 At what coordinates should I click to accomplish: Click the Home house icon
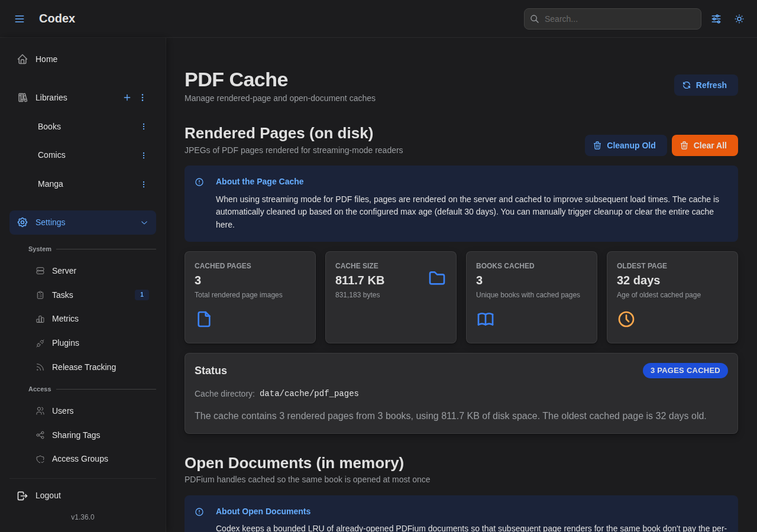[22, 59]
